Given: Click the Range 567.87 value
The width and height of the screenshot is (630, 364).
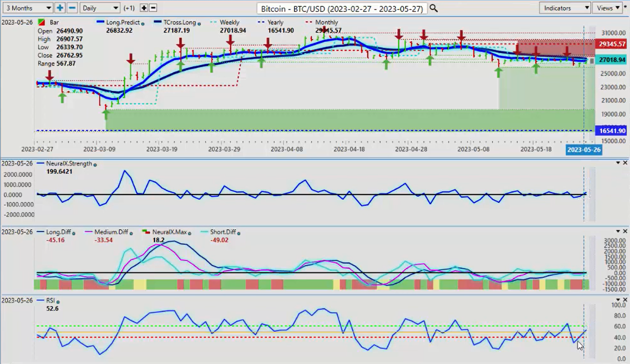Looking at the screenshot, I should click(x=66, y=64).
